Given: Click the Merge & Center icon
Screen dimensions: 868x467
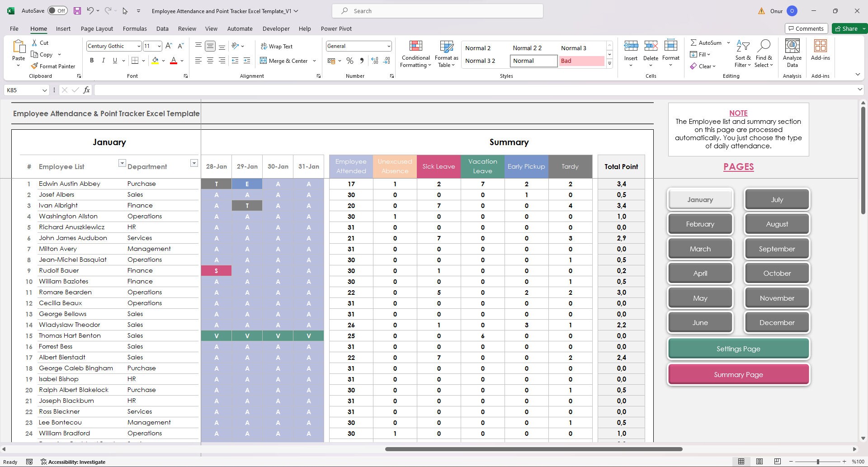Looking at the screenshot, I should [x=264, y=61].
